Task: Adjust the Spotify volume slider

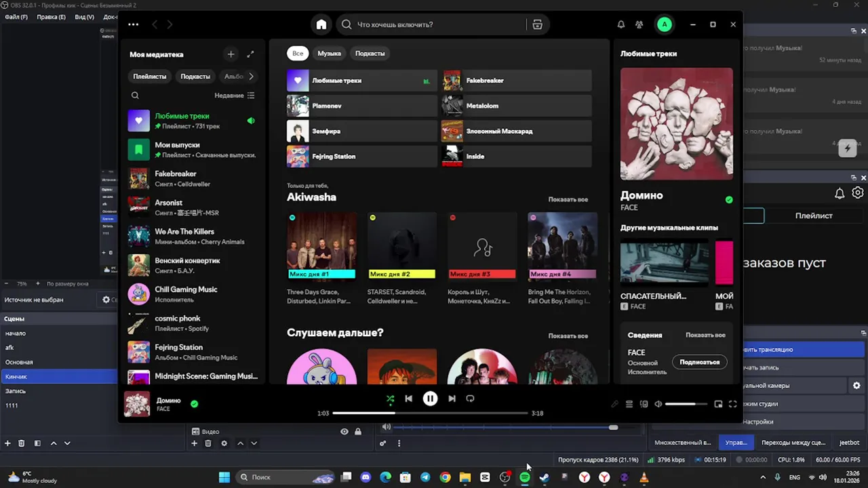Action: coord(686,404)
